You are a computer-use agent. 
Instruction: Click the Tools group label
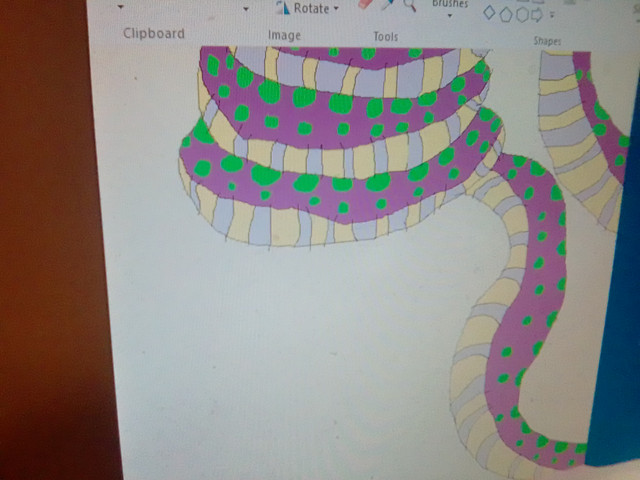point(386,37)
